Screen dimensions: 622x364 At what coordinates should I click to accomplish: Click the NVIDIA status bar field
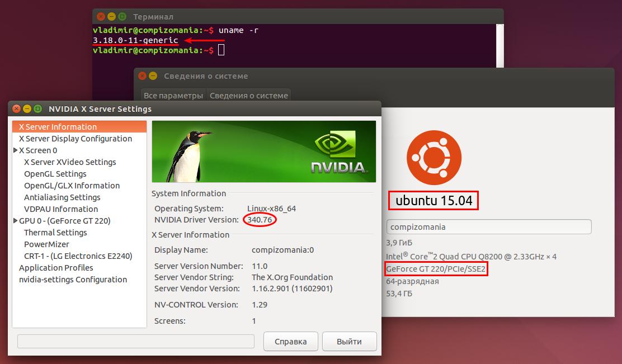click(x=136, y=342)
